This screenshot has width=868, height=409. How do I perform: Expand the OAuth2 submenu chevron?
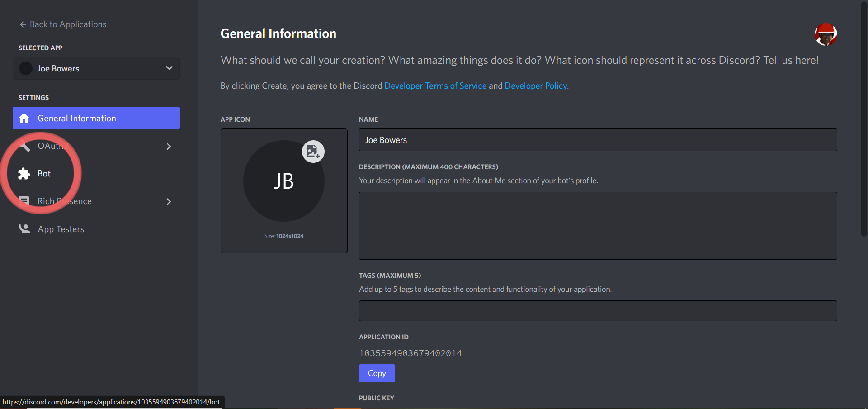169,146
